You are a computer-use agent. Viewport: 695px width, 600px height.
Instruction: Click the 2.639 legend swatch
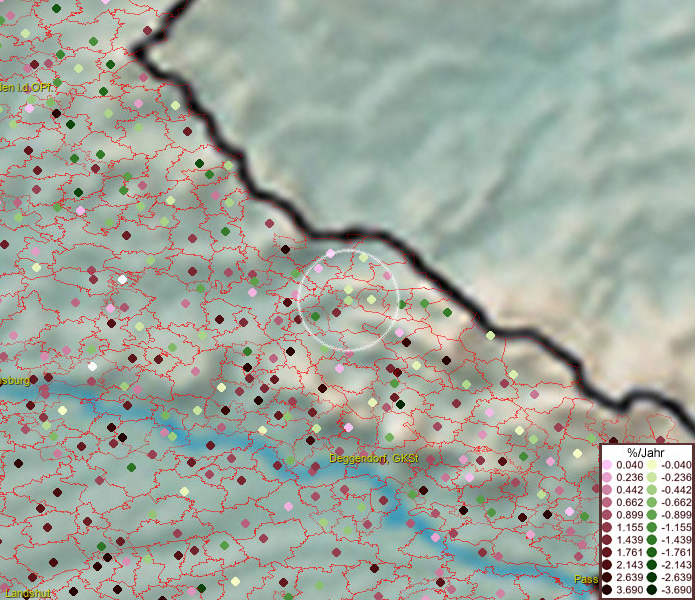(x=607, y=577)
